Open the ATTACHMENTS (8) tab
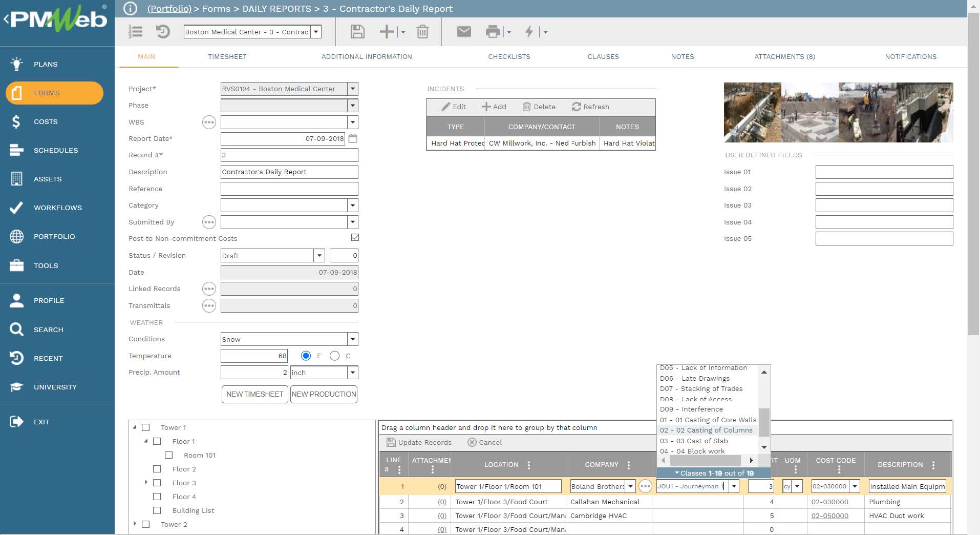This screenshot has width=980, height=535. [784, 56]
